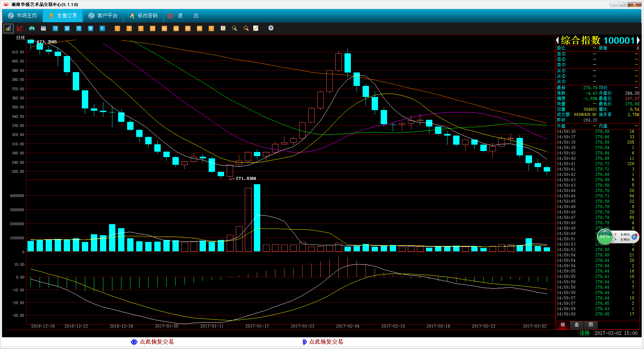Click the 退出 exit button
The width and height of the screenshot is (644, 349).
tap(183, 16)
